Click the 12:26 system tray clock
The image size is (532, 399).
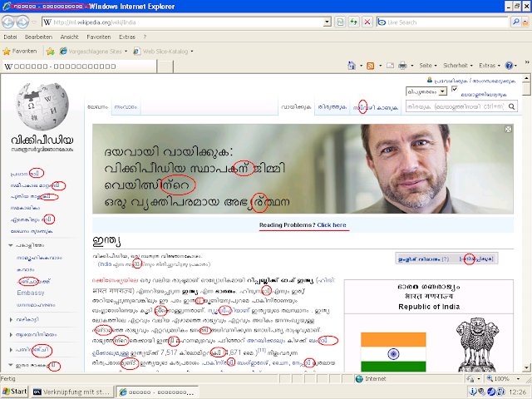517,392
